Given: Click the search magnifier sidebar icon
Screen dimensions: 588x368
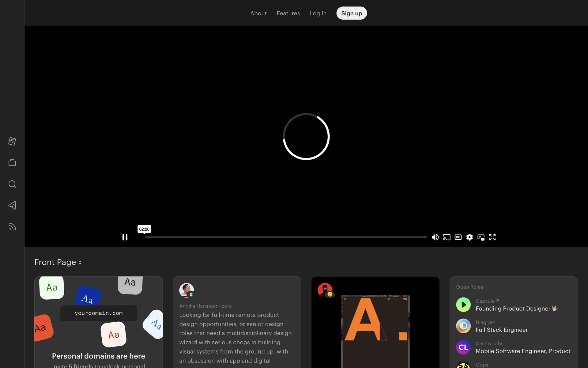Looking at the screenshot, I should 12,184.
